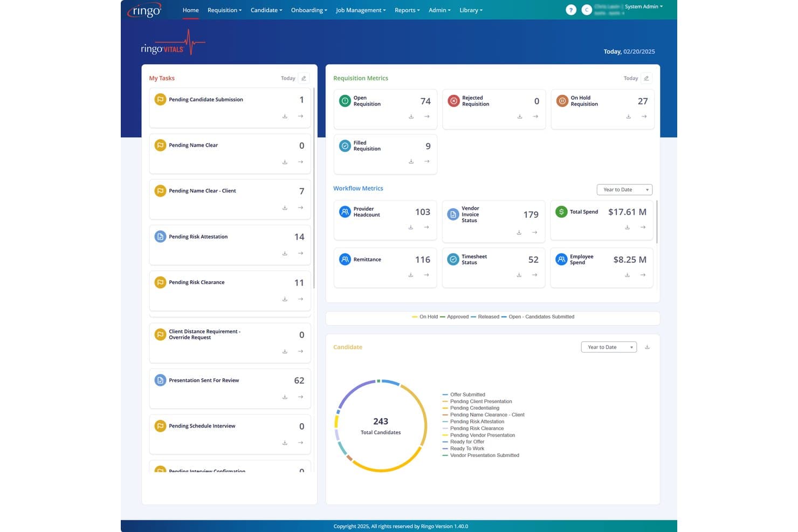Click the My Tasks panel scrollbar

point(314,188)
